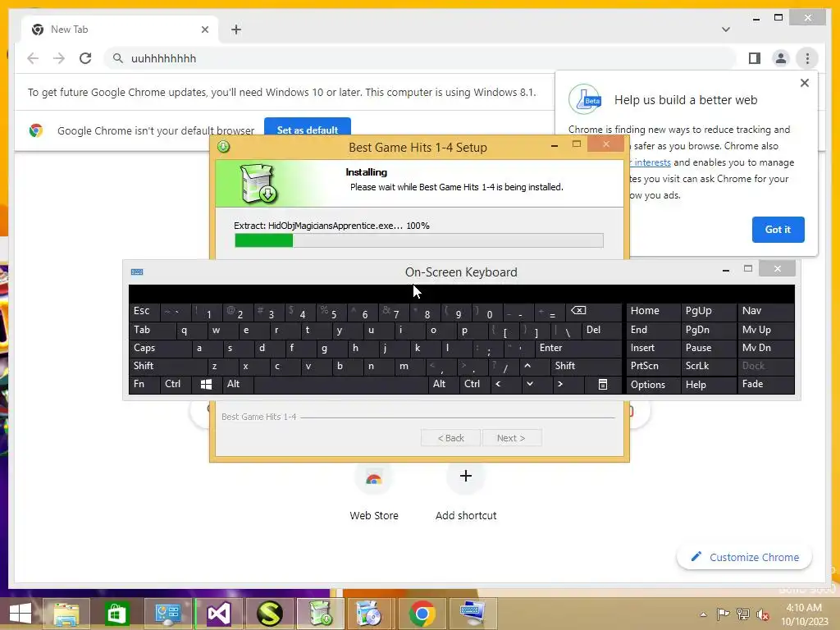Toggle left Ctrl key on-screen
The height and width of the screenshot is (630, 840).
(176, 384)
